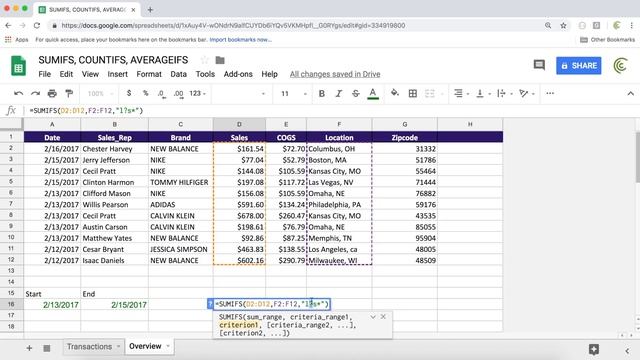Close the SUMIFS formula help popup
640x360 pixels.
[x=383, y=317]
